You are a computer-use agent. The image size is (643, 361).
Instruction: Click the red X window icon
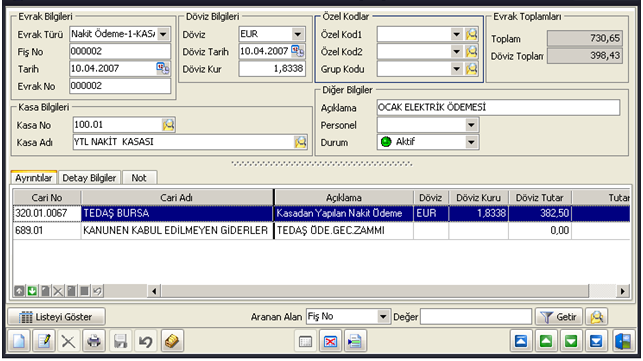[x=330, y=341]
